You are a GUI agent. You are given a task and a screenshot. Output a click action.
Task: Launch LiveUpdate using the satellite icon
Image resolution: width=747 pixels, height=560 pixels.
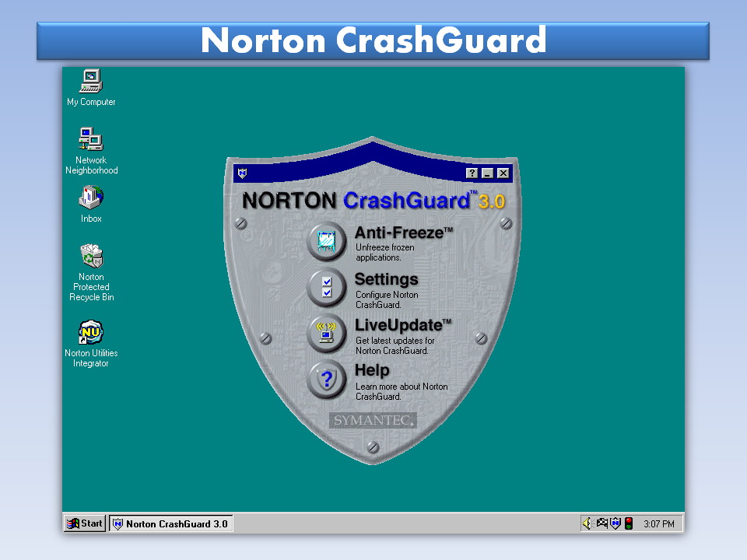(x=328, y=334)
